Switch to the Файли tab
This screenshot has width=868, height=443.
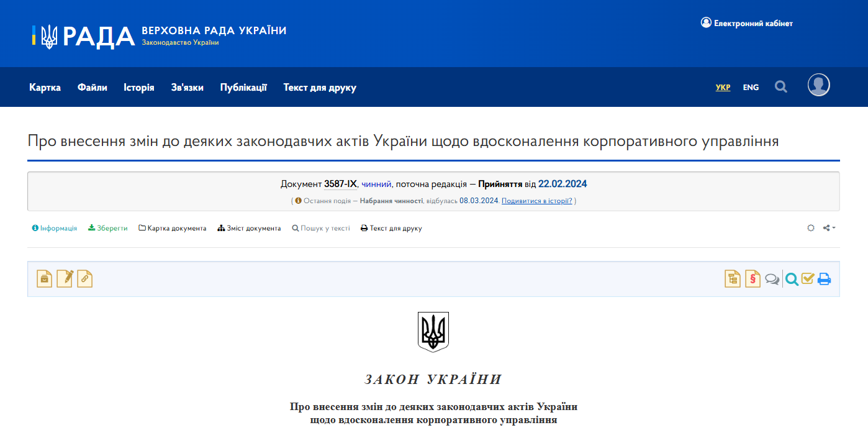tap(92, 88)
